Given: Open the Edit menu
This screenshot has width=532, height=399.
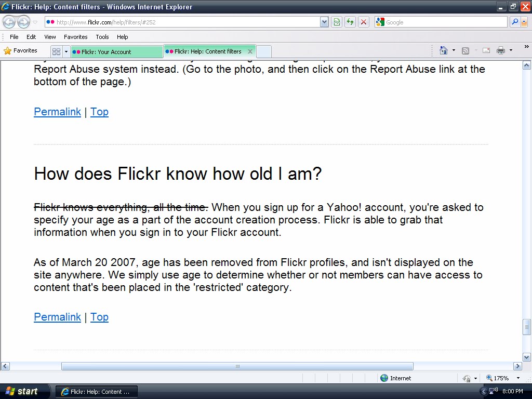Looking at the screenshot, I should point(31,37).
